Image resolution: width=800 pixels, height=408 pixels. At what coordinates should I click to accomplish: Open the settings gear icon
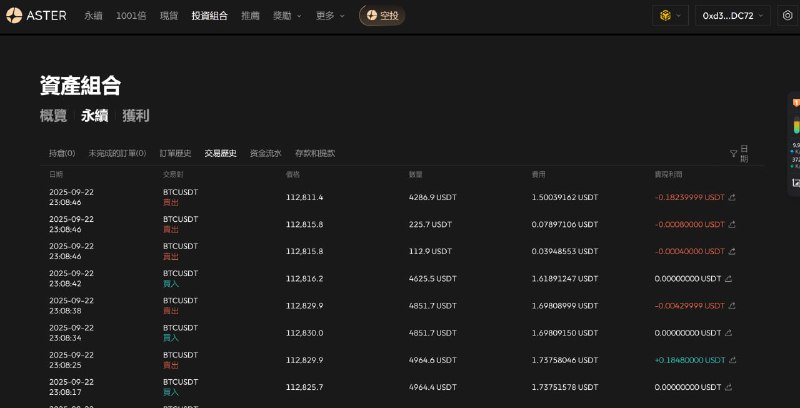(x=785, y=16)
